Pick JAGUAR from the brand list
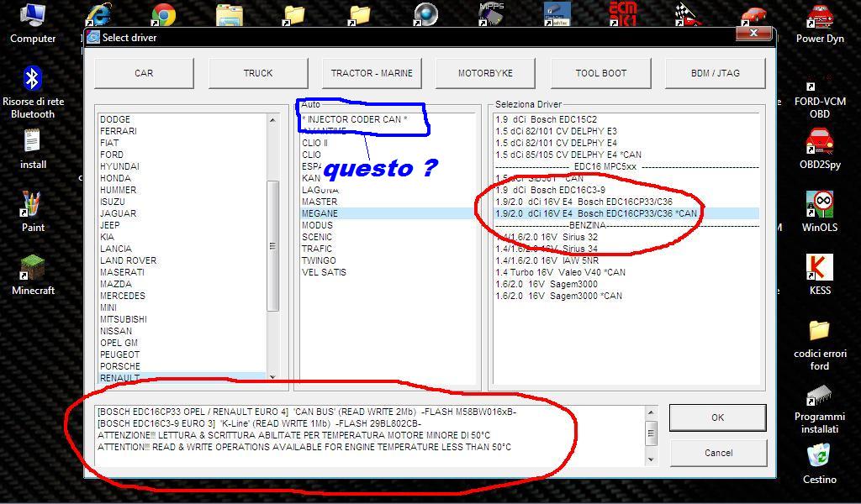Viewport: 861px width, 504px height. [x=118, y=213]
